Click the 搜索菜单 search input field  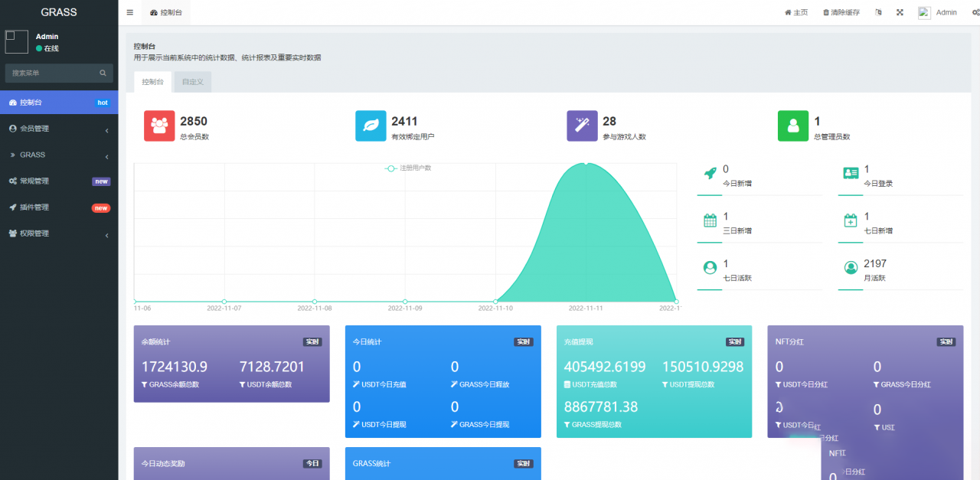pos(52,73)
